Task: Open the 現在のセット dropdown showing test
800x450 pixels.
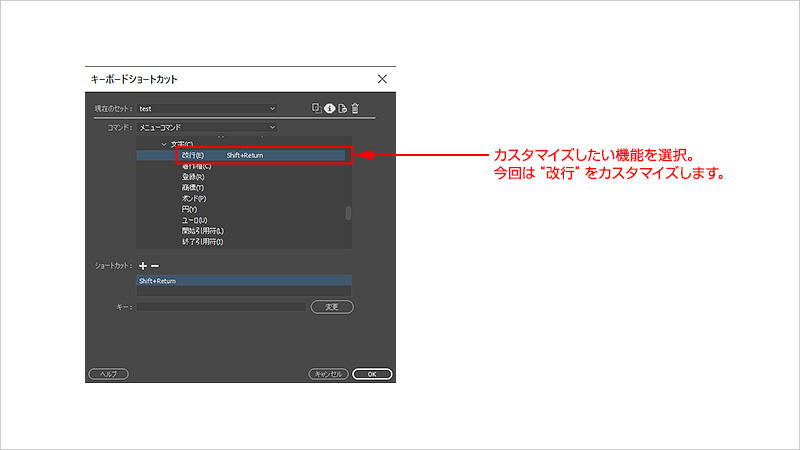Action: [x=206, y=108]
